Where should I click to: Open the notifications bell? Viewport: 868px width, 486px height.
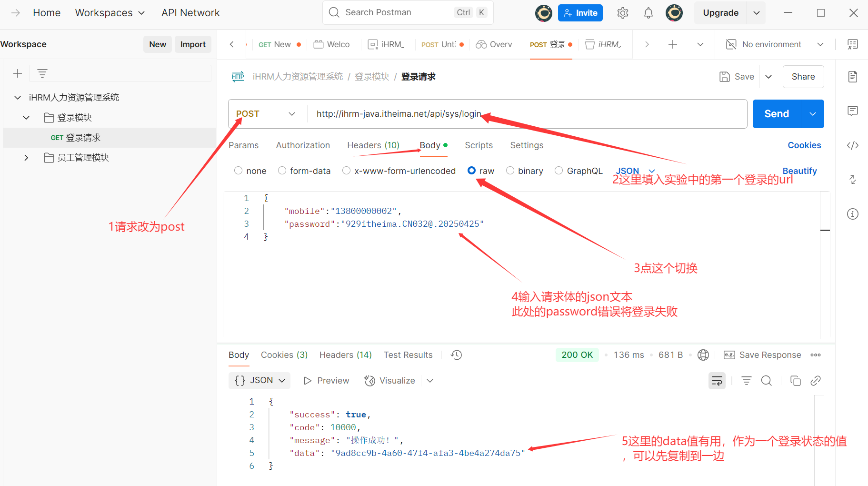(649, 13)
